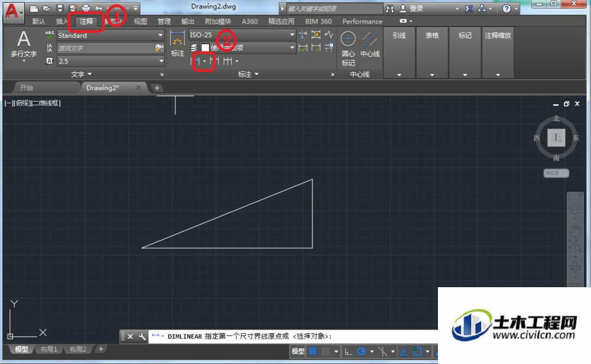The image size is (591, 364).
Task: Toggle snap mode dotted grid icon
Action: (x=325, y=351)
